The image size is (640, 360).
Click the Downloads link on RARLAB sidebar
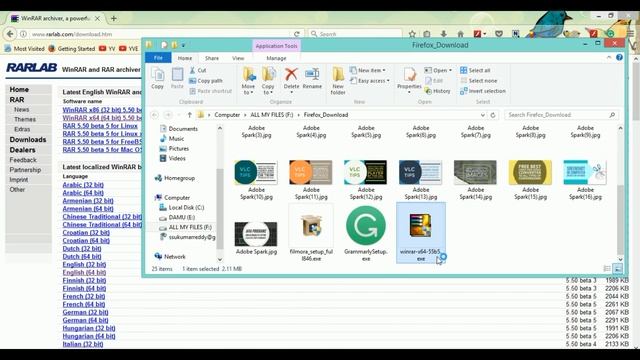(x=28, y=140)
